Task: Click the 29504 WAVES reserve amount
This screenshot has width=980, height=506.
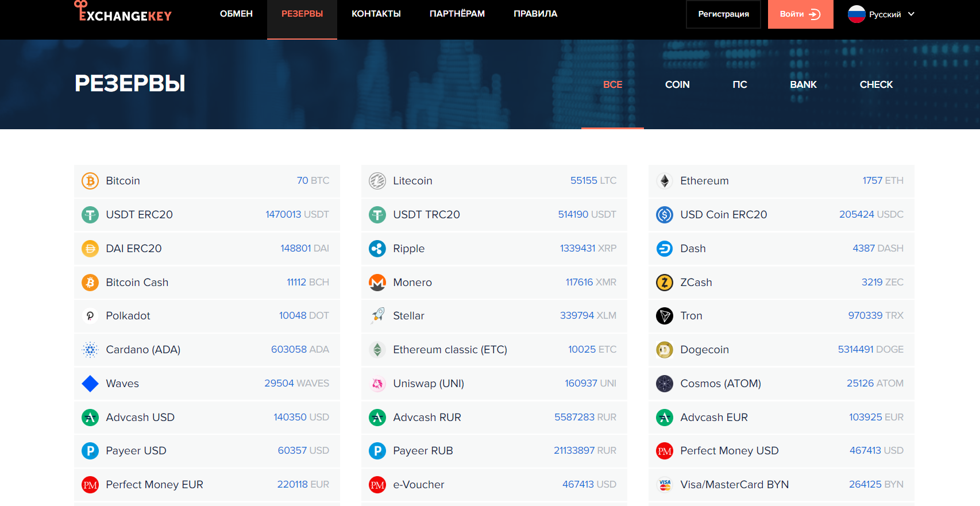Action: pyautogui.click(x=296, y=384)
